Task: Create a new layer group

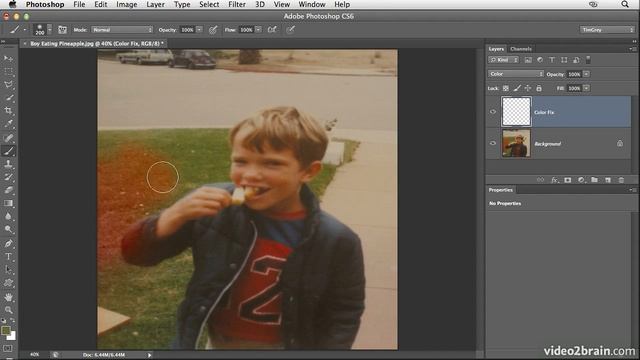Action: (x=594, y=180)
